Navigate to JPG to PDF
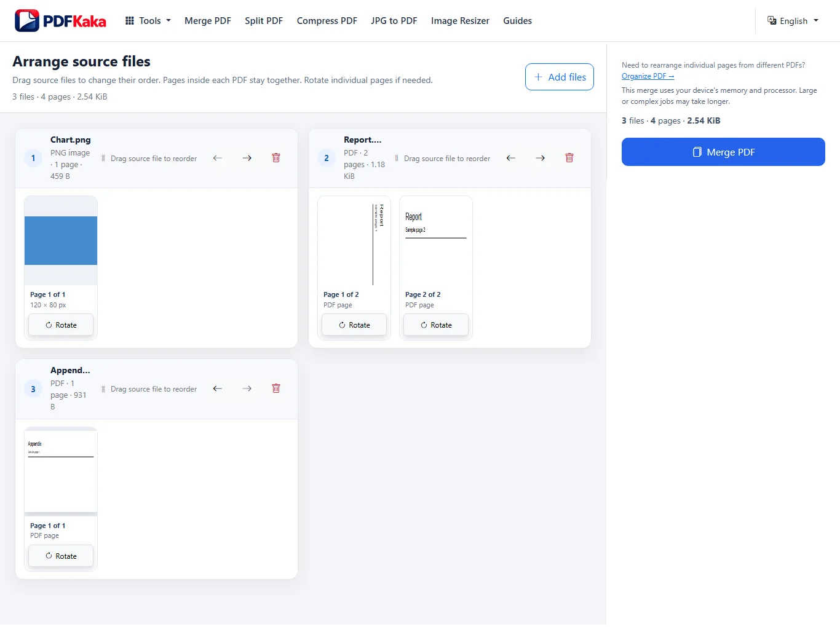The height and width of the screenshot is (627, 840). [x=394, y=21]
